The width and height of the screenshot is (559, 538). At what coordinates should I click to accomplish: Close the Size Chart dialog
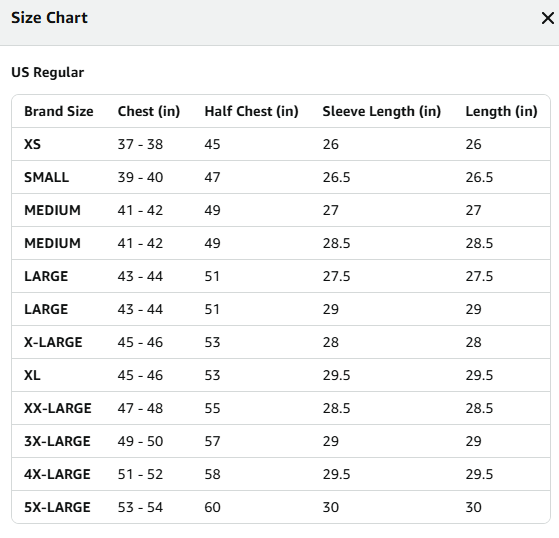(x=547, y=18)
